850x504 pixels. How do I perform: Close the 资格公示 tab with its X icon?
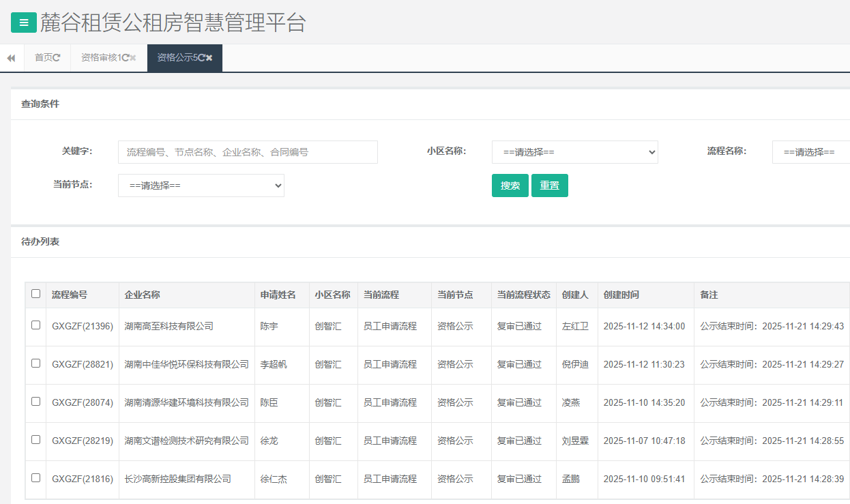coord(209,58)
